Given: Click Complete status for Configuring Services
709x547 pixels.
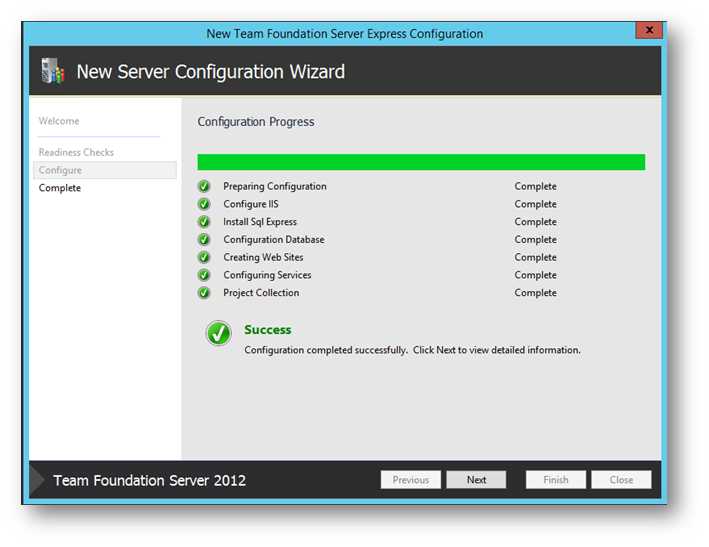Looking at the screenshot, I should click(x=535, y=275).
